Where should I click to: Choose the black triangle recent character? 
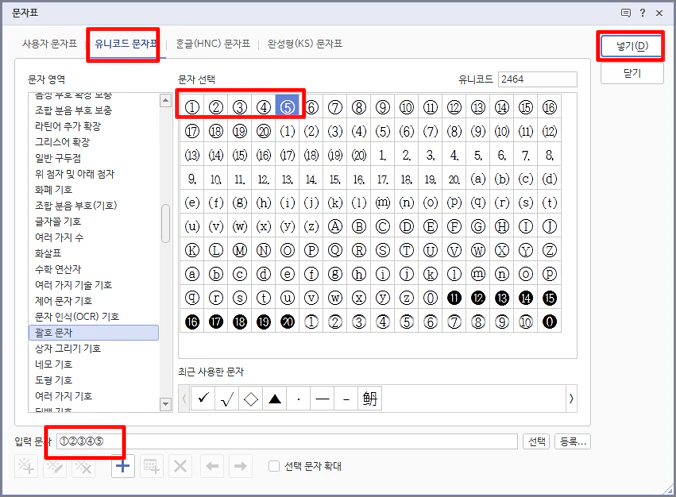(275, 399)
